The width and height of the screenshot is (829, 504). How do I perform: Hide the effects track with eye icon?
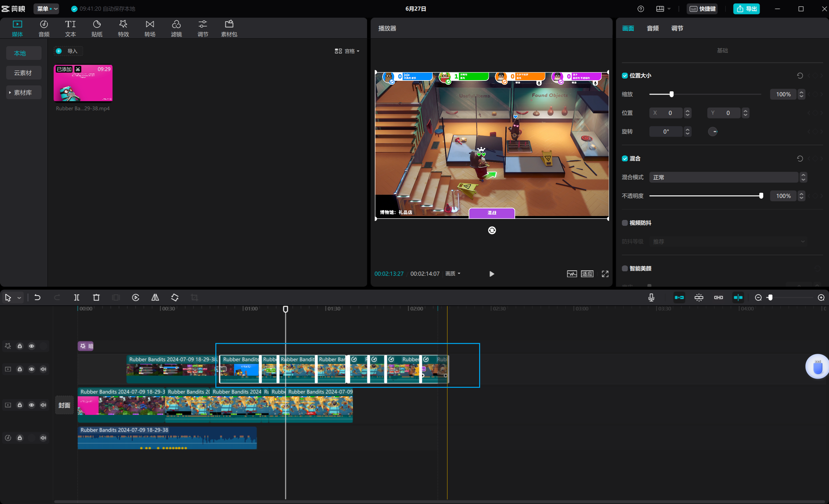point(31,346)
